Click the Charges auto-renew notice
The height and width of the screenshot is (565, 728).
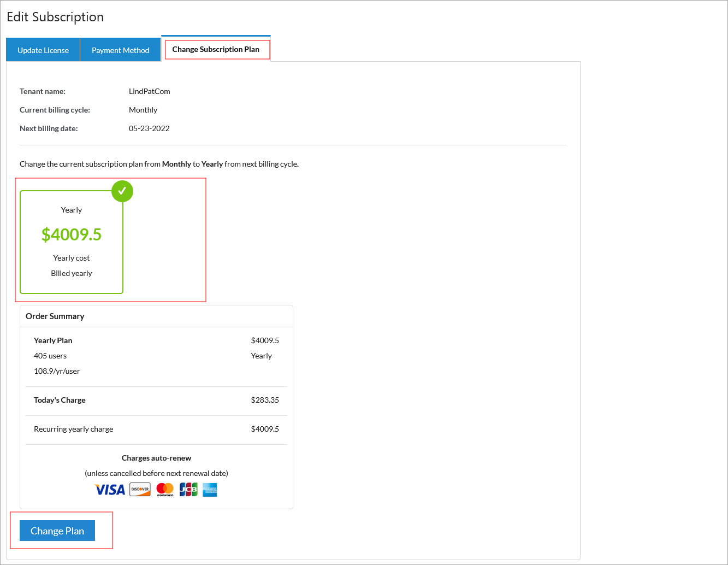[x=156, y=458]
